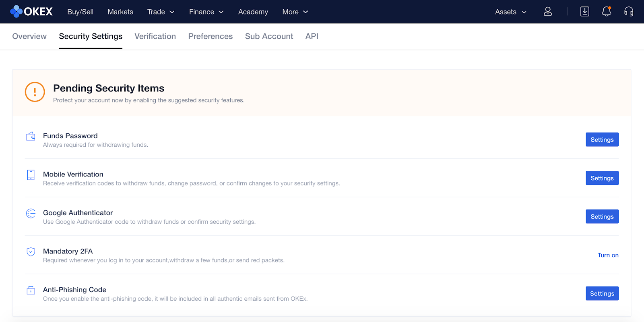Click the Mandatory 2FA shield icon

coord(31,252)
